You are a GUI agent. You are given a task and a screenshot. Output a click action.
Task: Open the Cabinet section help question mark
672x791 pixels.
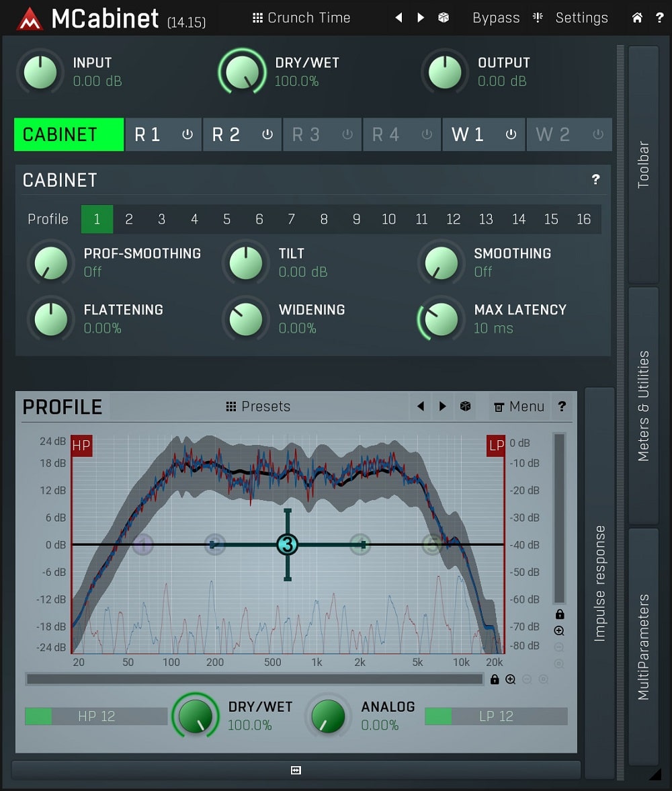[595, 179]
